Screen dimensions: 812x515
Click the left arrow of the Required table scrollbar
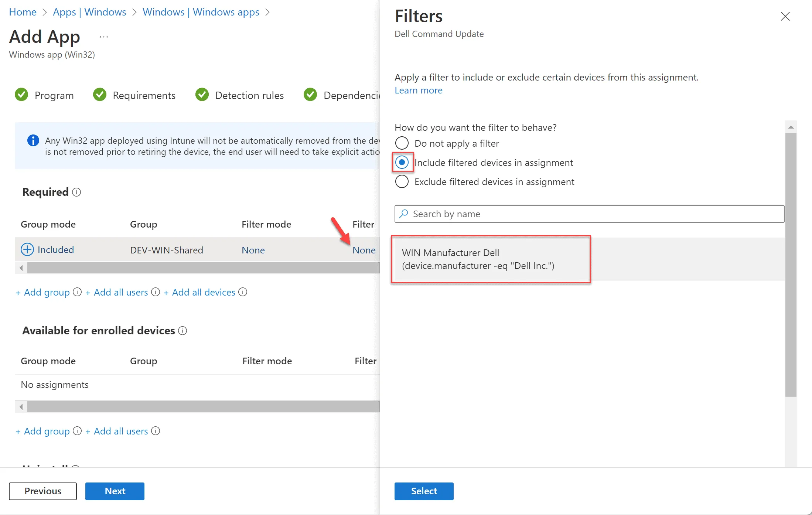click(x=21, y=268)
